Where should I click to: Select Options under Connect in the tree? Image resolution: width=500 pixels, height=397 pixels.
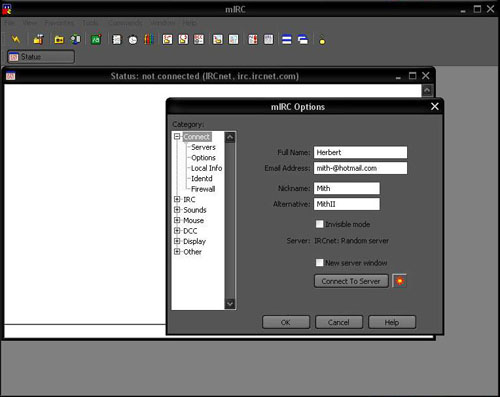point(203,157)
